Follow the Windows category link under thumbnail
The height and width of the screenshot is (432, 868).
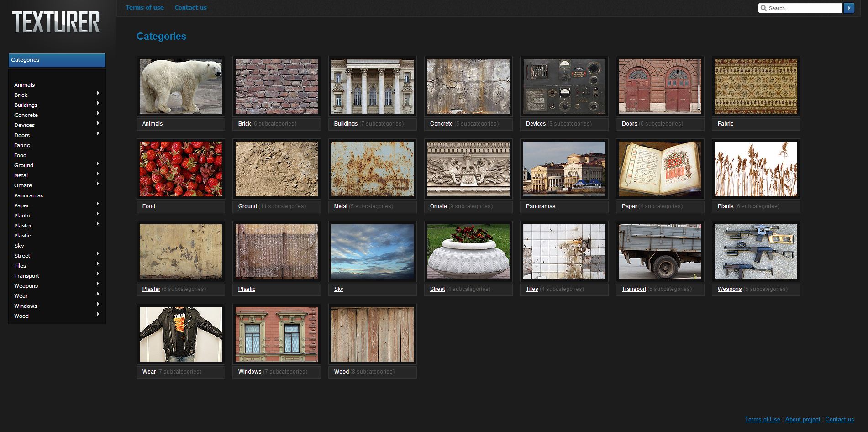(250, 372)
